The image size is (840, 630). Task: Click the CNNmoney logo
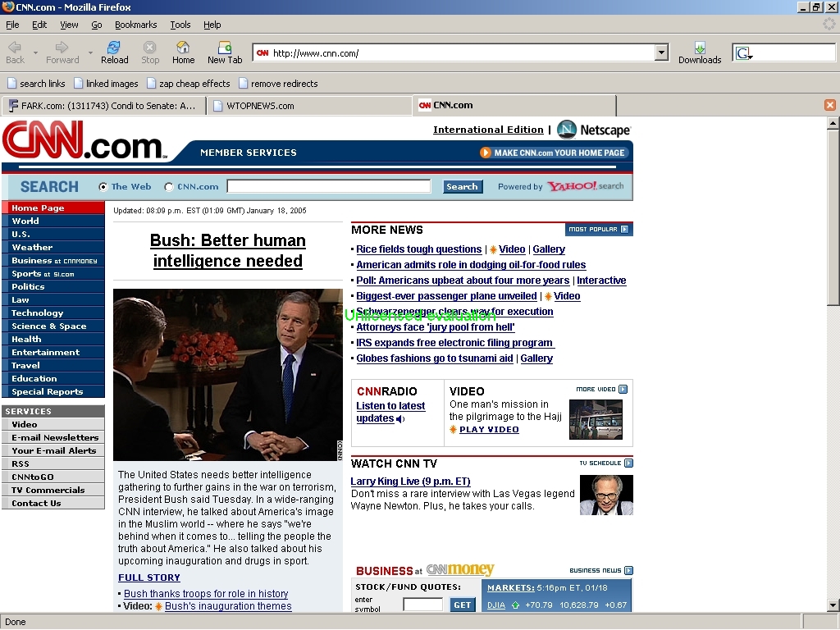tap(460, 569)
